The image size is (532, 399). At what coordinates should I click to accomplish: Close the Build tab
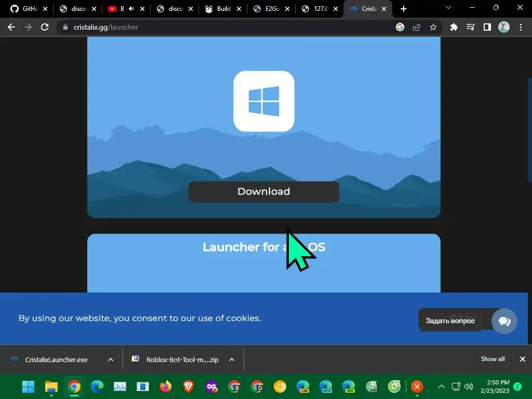[239, 9]
